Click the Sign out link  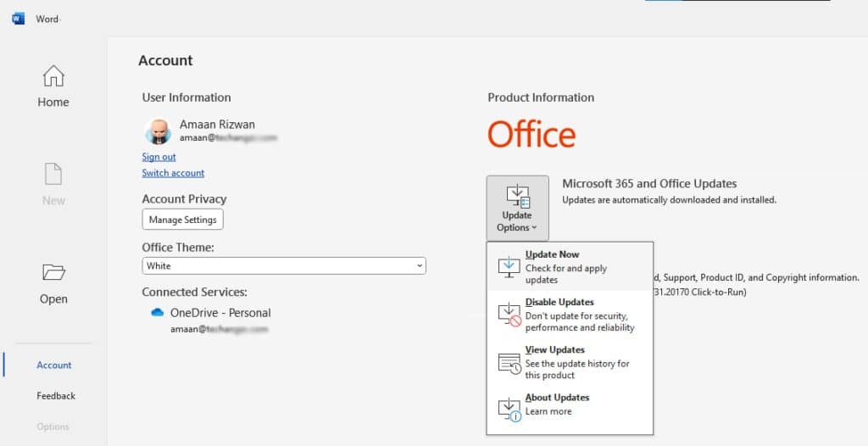point(159,157)
